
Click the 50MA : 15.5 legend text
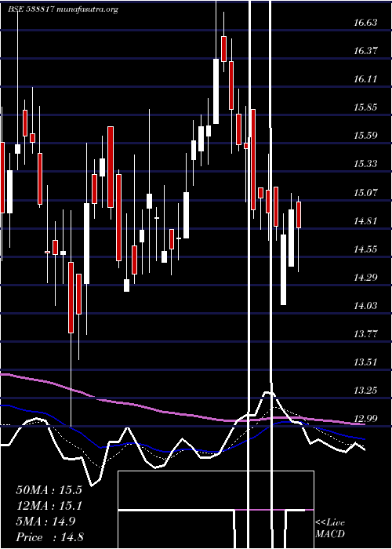point(49,490)
